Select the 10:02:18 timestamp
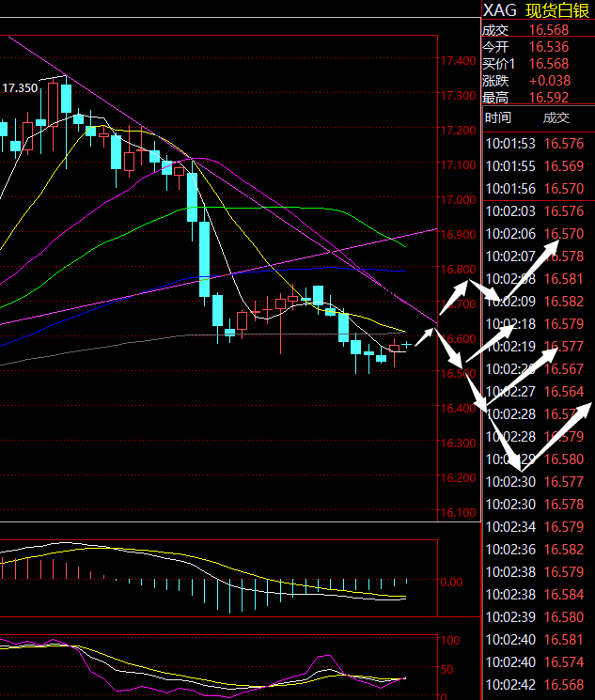The image size is (595, 700). (510, 324)
